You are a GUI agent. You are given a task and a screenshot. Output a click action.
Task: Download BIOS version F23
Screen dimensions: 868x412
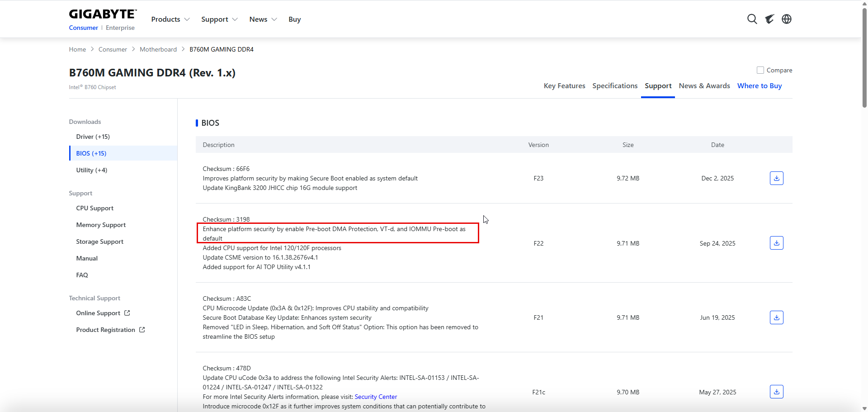tap(776, 178)
